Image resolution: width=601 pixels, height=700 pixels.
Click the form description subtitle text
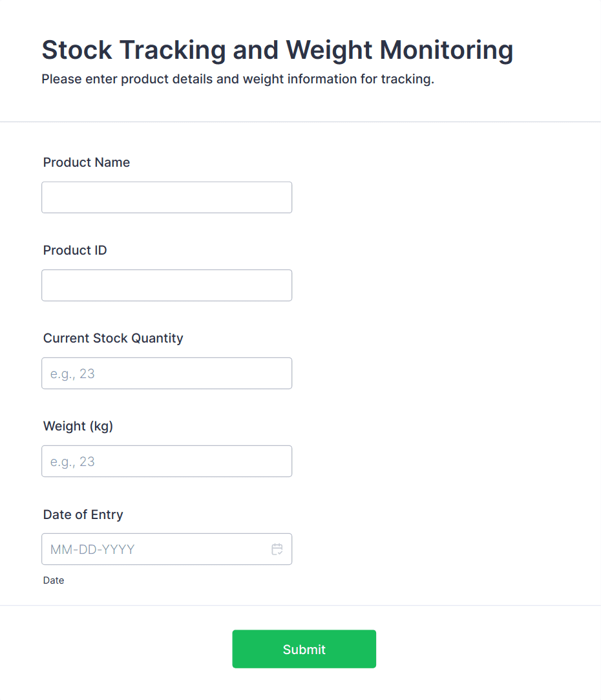coord(238,80)
